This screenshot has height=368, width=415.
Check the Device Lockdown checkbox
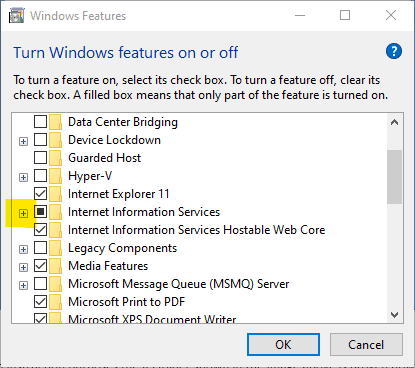(x=40, y=140)
